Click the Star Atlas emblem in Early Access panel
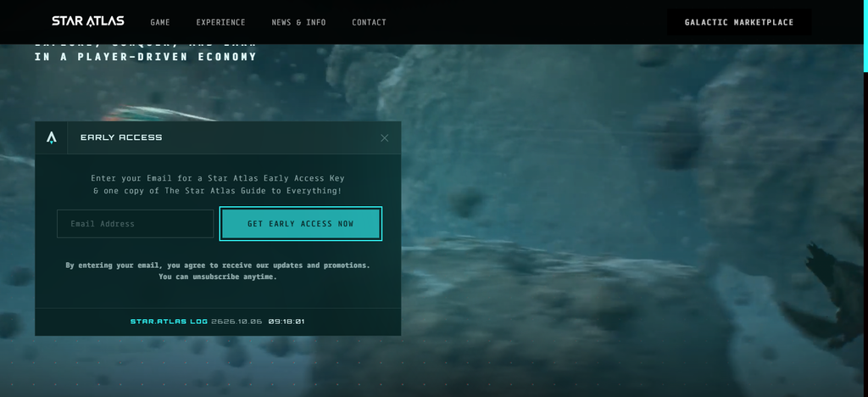The height and width of the screenshot is (397, 868). (x=52, y=138)
